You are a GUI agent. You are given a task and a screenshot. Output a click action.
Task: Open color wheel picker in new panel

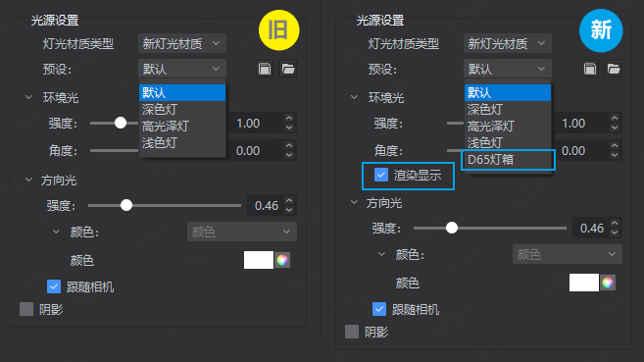608,283
